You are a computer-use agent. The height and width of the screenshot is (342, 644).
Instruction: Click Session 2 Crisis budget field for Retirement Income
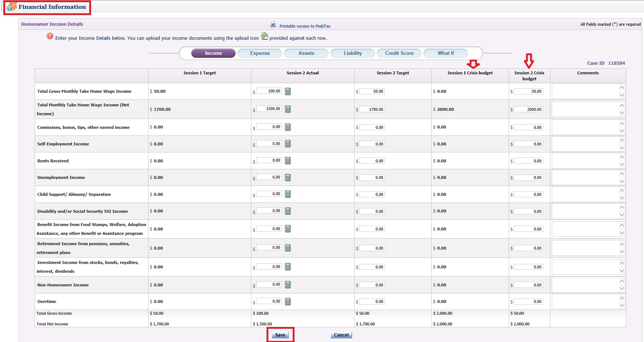[x=528, y=248]
